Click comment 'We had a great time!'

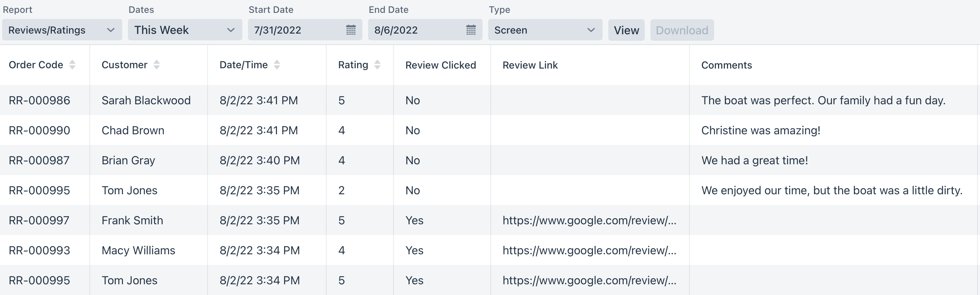pyautogui.click(x=755, y=160)
